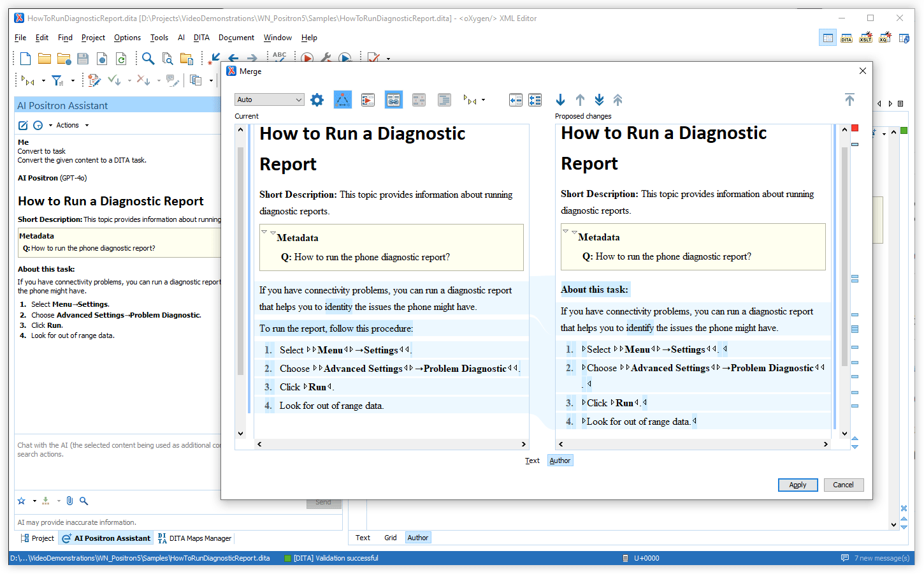The image size is (924, 574).
Task: Open the Auto algorithm combo box
Action: (269, 99)
